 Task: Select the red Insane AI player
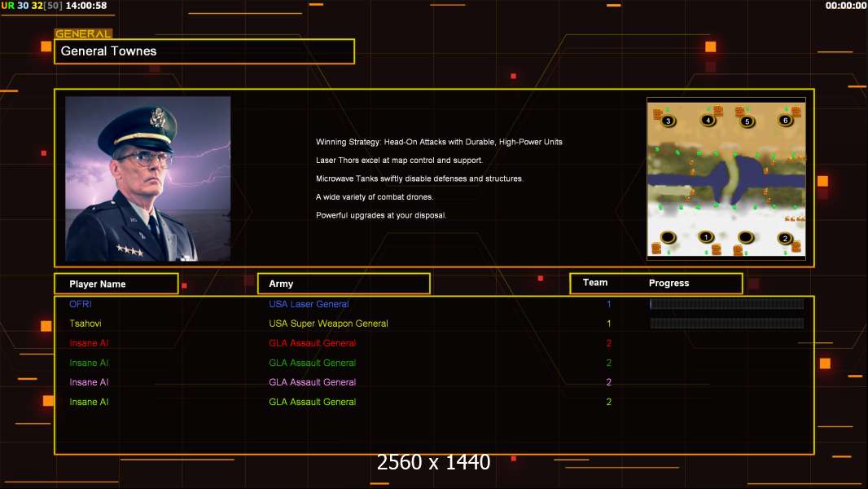pos(89,343)
